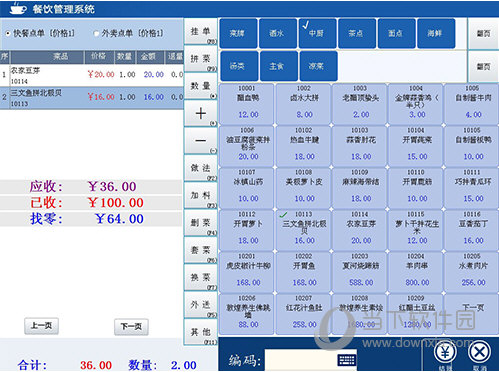
Task: Click the 数量 function button under 拼菜
Action: click(x=201, y=86)
